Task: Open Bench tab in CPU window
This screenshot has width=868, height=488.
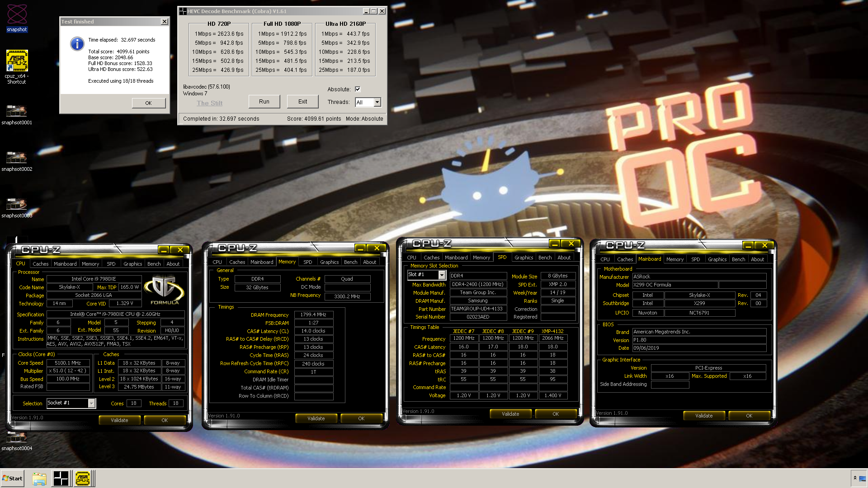Action: (154, 264)
